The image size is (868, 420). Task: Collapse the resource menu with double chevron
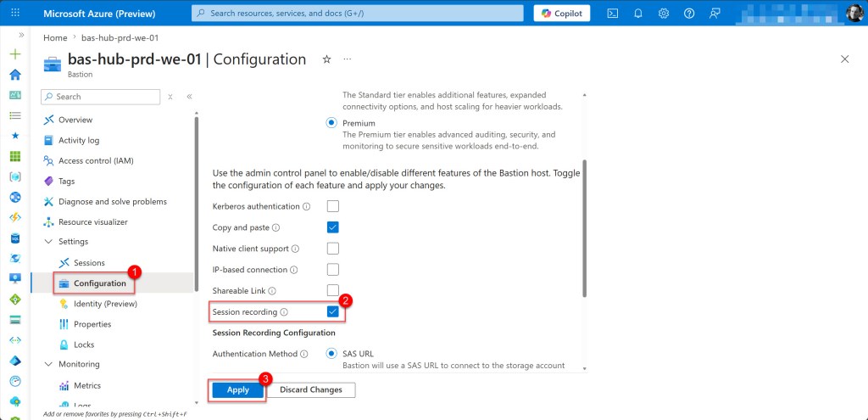pyautogui.click(x=189, y=97)
